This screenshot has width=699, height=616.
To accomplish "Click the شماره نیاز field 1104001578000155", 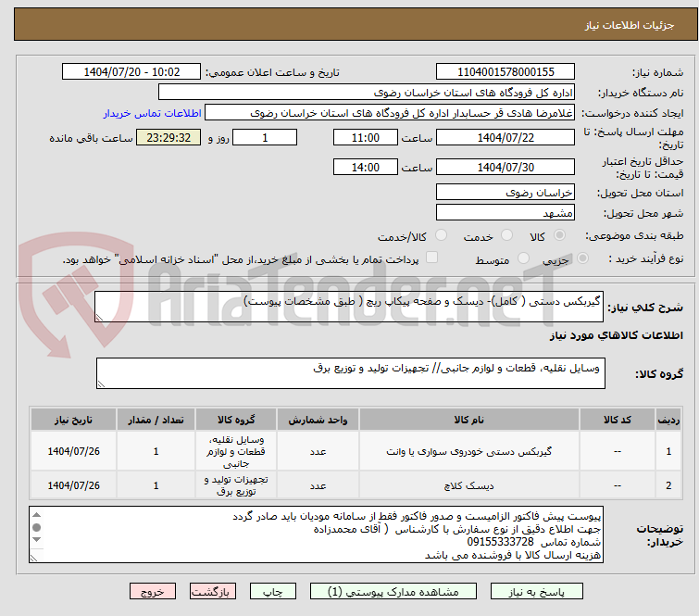I will pos(506,72).
